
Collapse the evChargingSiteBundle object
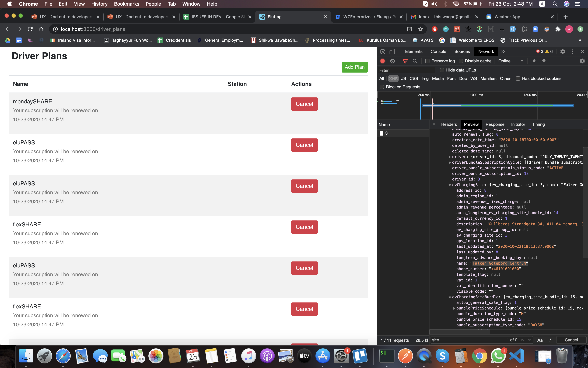tap(450, 297)
